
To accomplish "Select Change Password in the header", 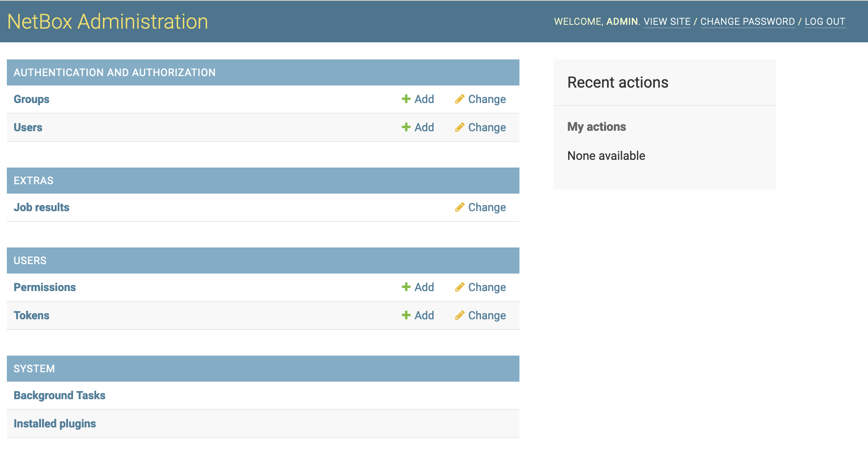I will 748,21.
